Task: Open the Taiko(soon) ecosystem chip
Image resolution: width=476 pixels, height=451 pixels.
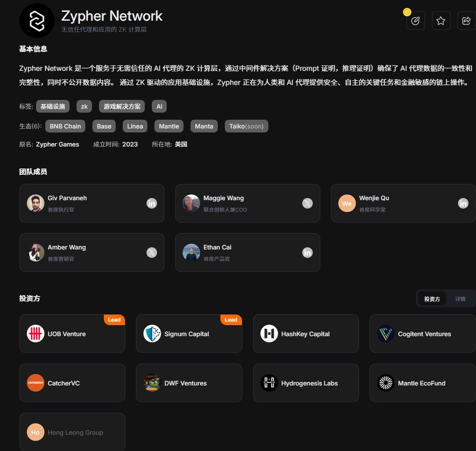Action: click(246, 126)
